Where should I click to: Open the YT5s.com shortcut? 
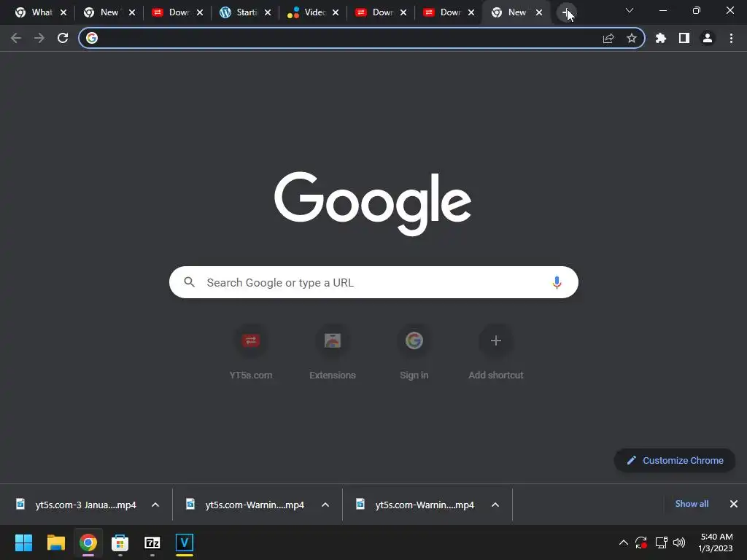pyautogui.click(x=251, y=351)
